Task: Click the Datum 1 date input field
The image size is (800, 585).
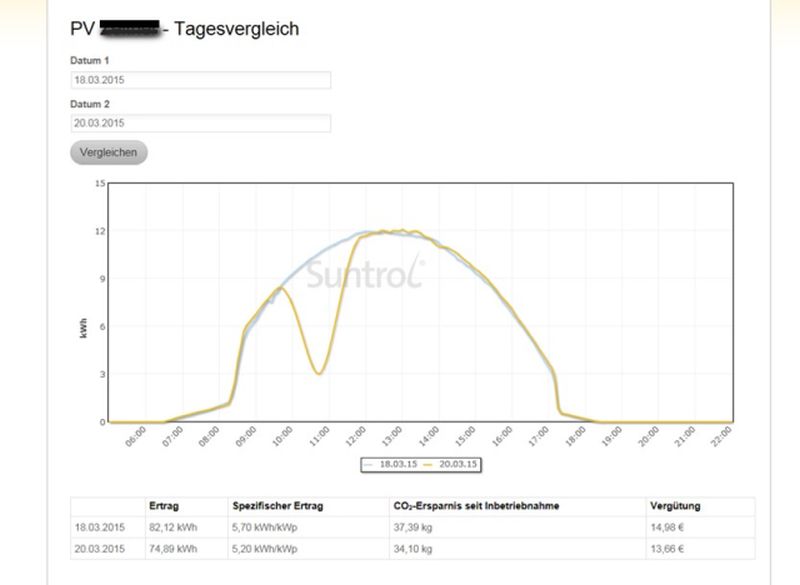Action: click(200, 80)
